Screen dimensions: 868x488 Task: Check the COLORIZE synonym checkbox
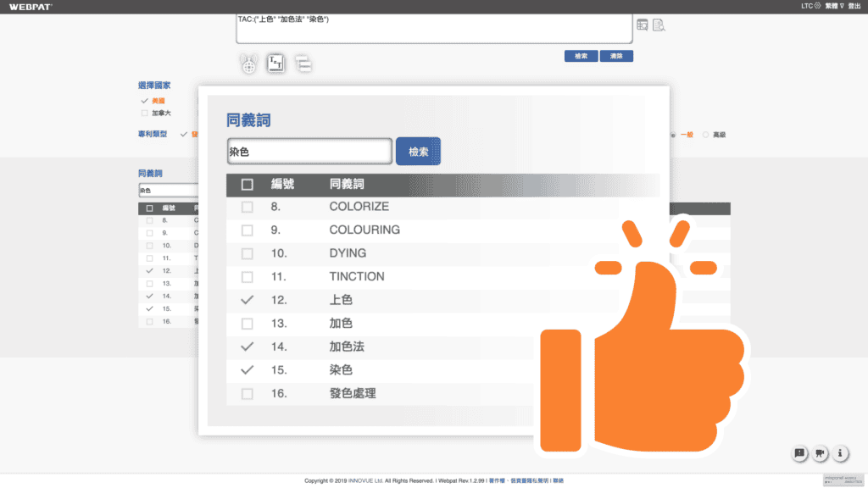(x=248, y=206)
